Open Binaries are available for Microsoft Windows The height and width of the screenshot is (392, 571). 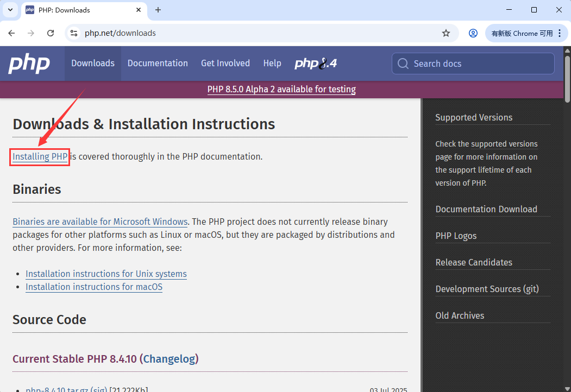100,222
